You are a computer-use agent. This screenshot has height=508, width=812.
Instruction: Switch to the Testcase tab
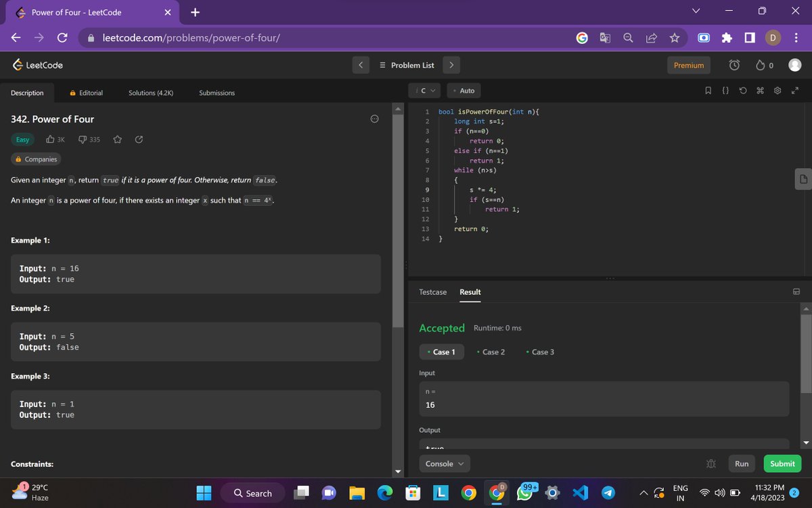[432, 292]
